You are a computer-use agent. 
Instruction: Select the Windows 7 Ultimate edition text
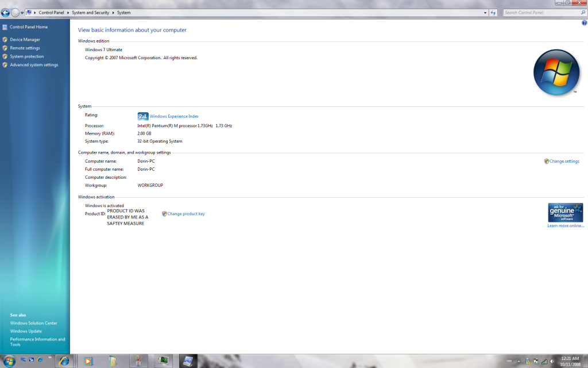click(x=103, y=49)
